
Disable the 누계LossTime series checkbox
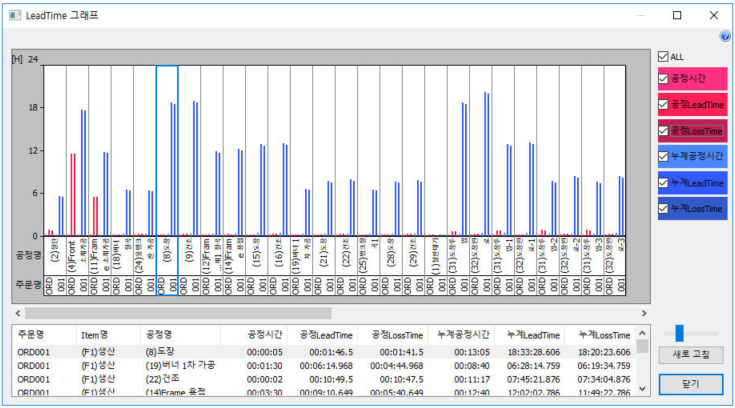click(663, 208)
